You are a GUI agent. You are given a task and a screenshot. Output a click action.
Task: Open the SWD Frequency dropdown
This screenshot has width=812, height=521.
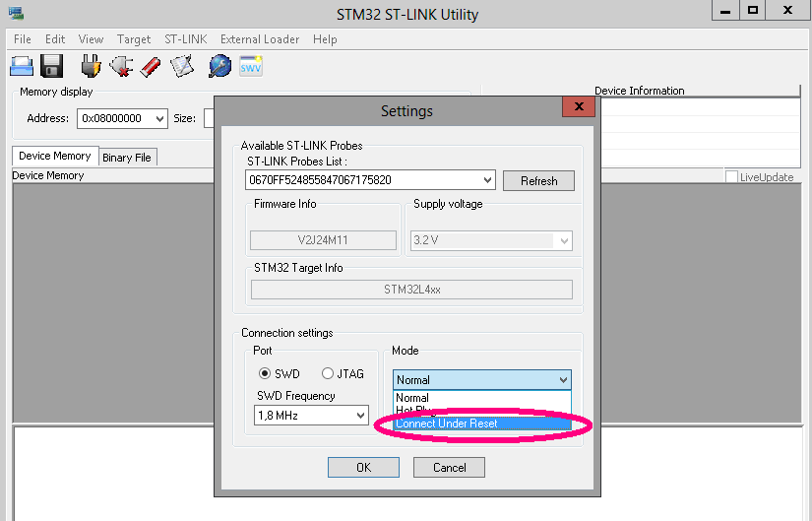pos(361,416)
